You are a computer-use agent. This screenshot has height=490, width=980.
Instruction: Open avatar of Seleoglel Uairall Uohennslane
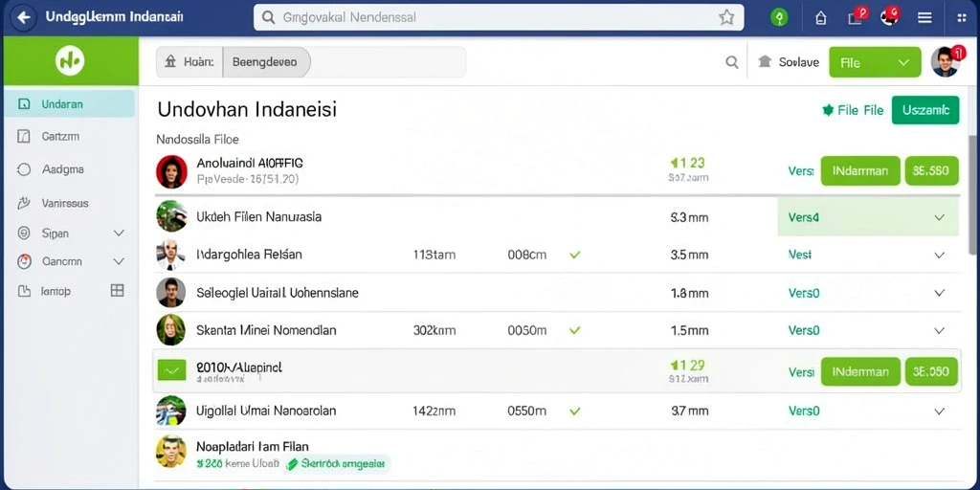tap(171, 292)
